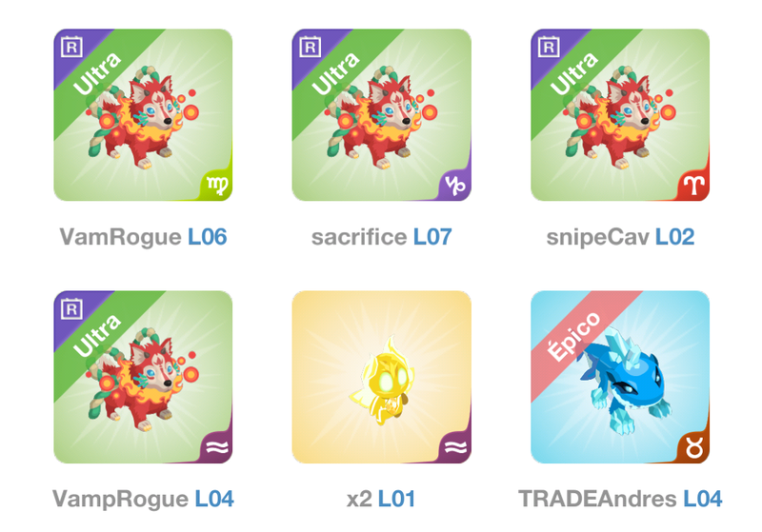Click the Virgo sign on VamRogue card
The width and height of the screenshot is (762, 532).
[217, 186]
